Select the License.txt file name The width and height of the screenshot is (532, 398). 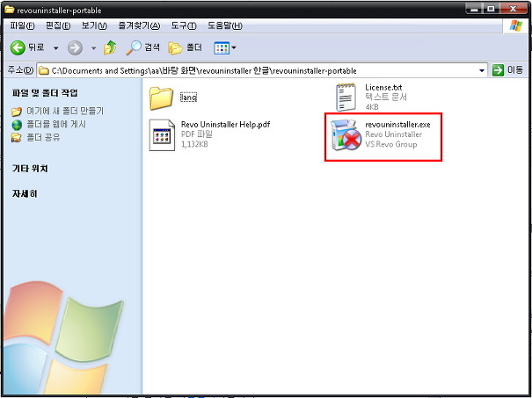point(383,88)
